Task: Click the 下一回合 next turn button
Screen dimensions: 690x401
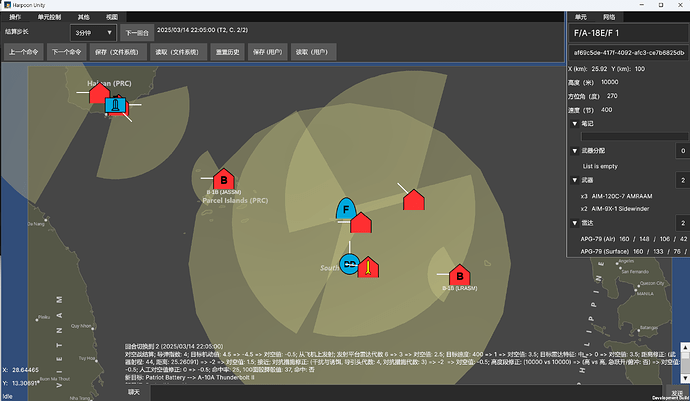Action: tap(137, 33)
